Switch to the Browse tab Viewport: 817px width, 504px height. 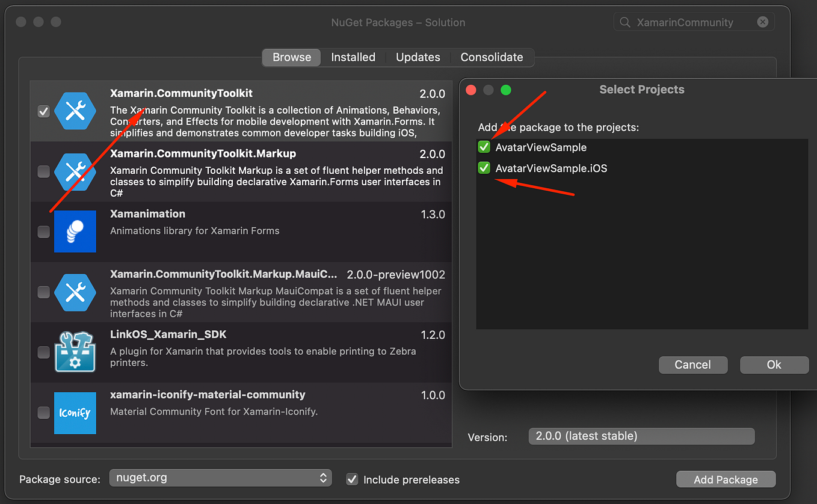click(292, 57)
